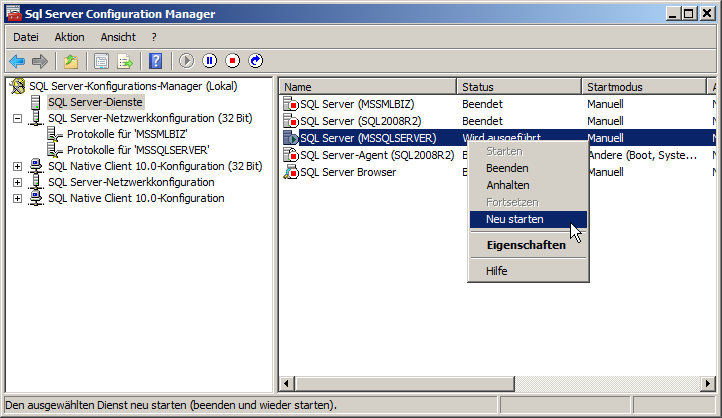Choose Beenden in the context menu
This screenshot has height=418, width=722.
528,168
